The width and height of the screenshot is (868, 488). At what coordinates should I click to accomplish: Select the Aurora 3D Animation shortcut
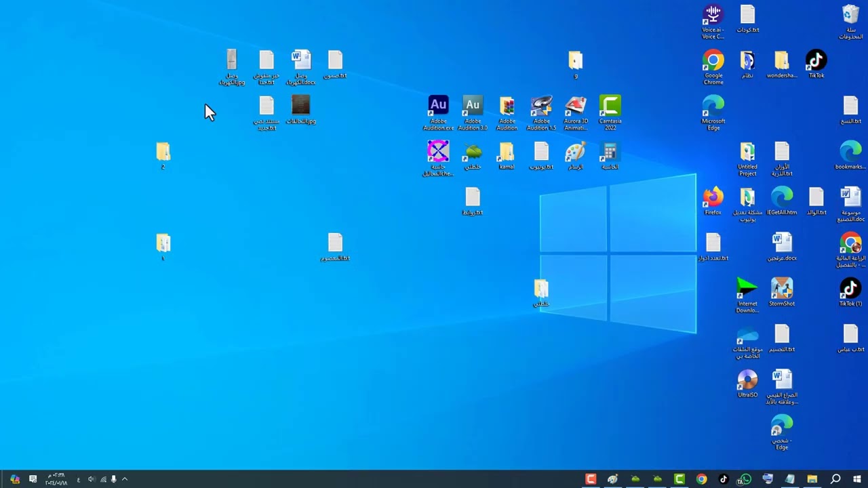pyautogui.click(x=576, y=113)
